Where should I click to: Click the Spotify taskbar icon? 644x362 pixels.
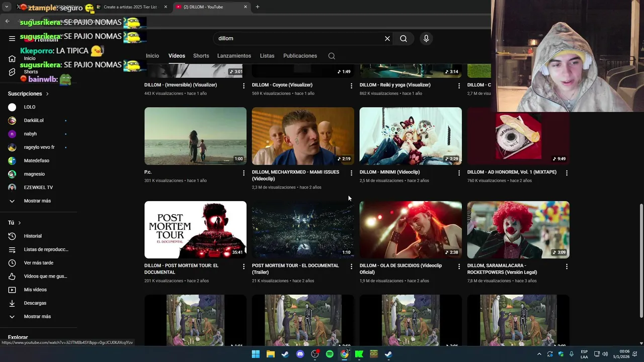[330, 354]
